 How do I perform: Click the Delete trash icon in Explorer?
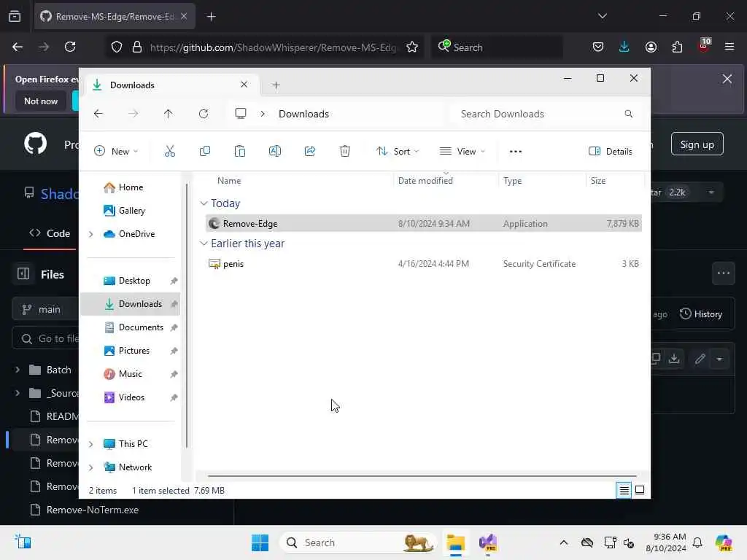pyautogui.click(x=345, y=152)
